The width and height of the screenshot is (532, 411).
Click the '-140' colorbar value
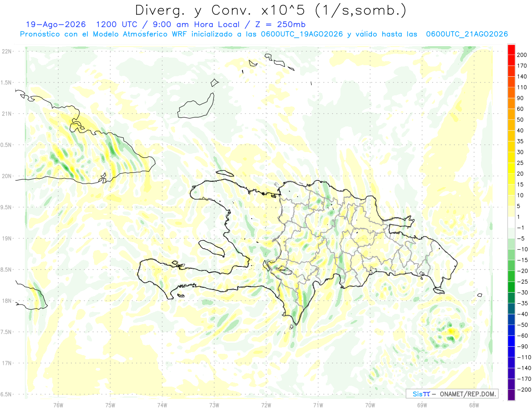click(x=524, y=368)
